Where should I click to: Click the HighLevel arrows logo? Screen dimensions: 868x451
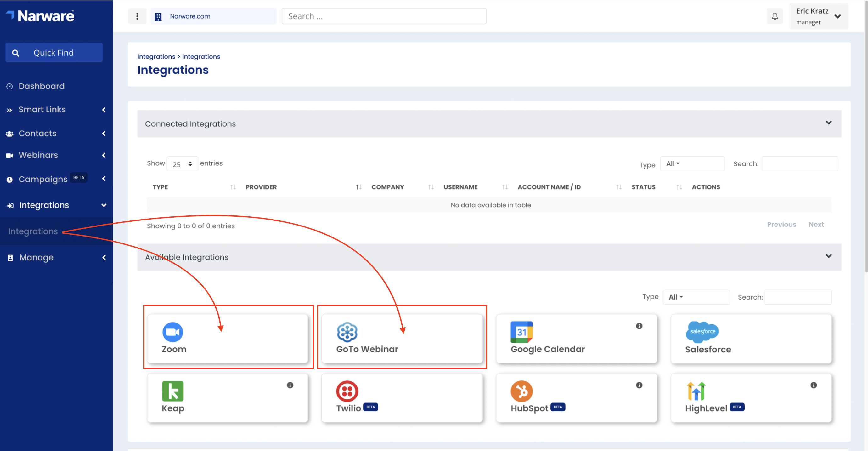[696, 391]
